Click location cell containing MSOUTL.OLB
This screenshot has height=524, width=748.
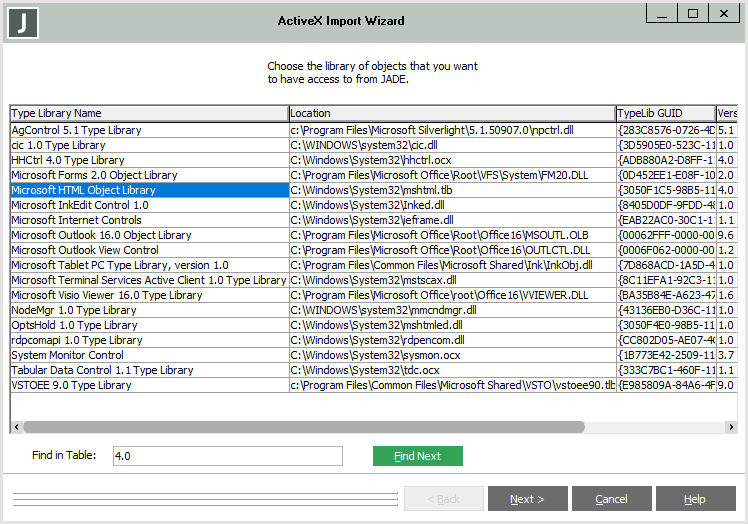tap(452, 235)
